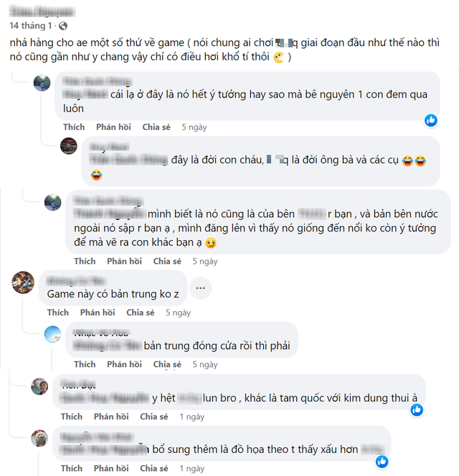459x476 pixels.
Task: Open avatar of the "Game này có bản trung ko z" commenter
Action: tap(23, 282)
